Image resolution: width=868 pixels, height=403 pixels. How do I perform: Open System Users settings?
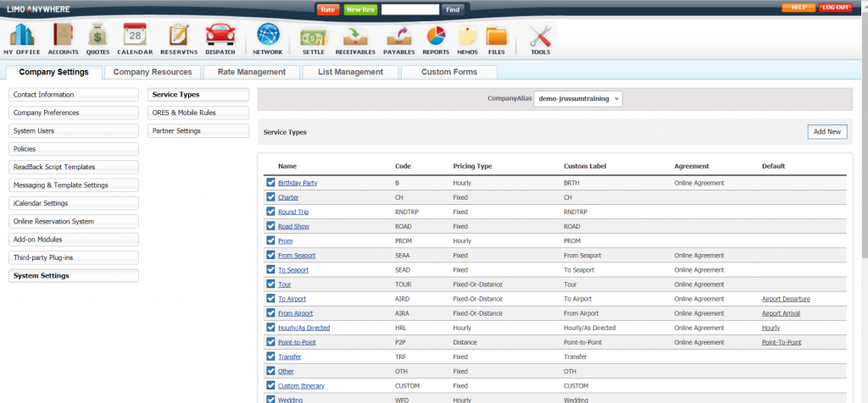(x=74, y=131)
